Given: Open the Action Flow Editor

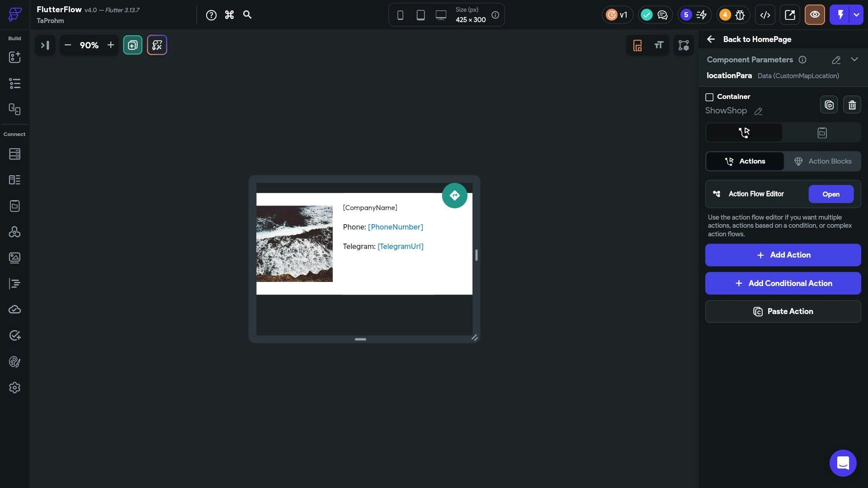Looking at the screenshot, I should click(830, 194).
